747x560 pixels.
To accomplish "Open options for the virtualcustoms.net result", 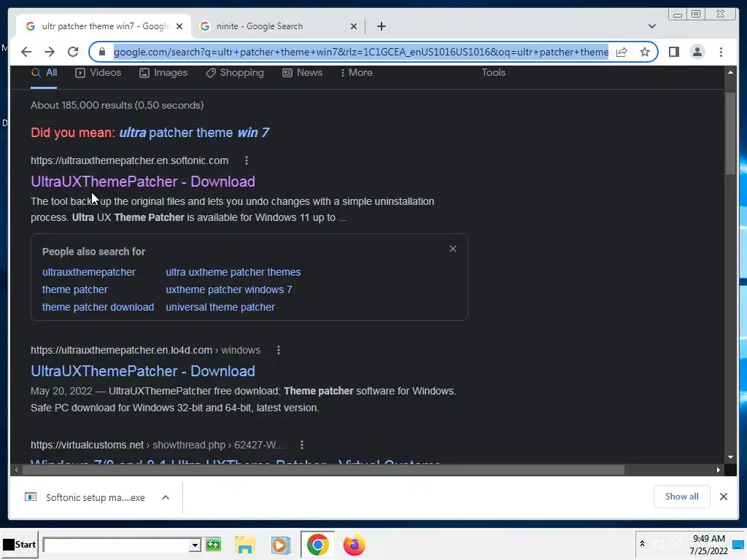I will point(301,445).
